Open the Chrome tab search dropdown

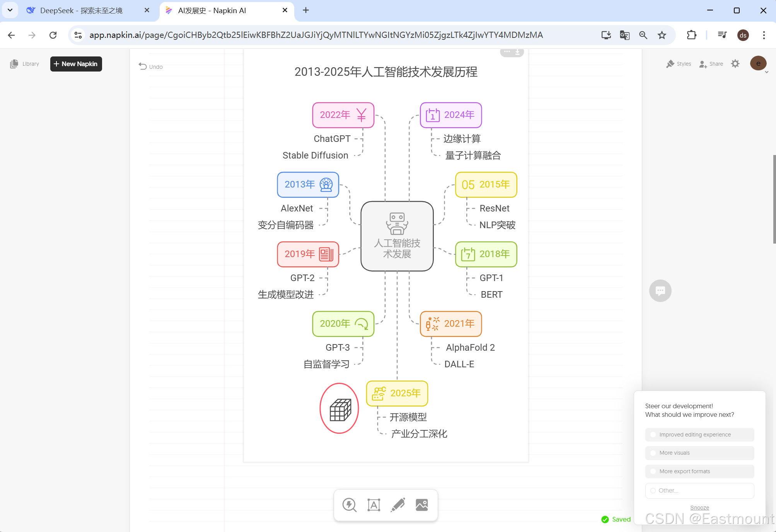pyautogui.click(x=10, y=10)
